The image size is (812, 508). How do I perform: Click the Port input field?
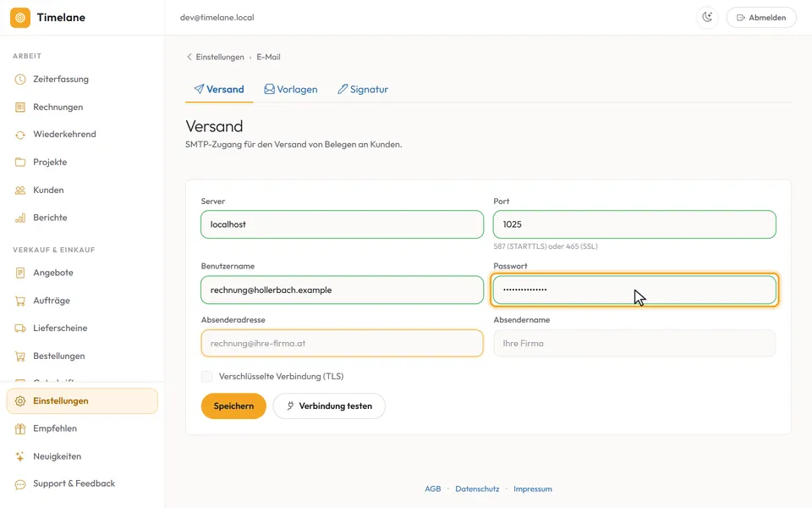pos(634,224)
